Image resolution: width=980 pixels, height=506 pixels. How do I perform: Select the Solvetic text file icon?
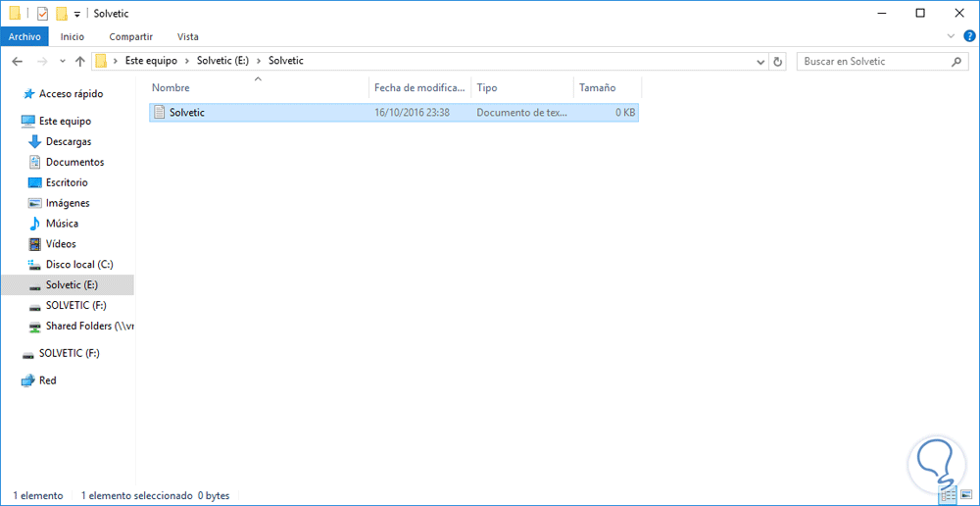click(159, 113)
